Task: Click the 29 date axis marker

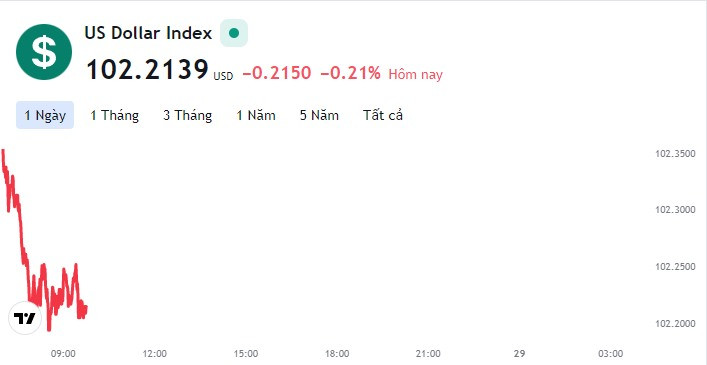Action: pos(519,354)
